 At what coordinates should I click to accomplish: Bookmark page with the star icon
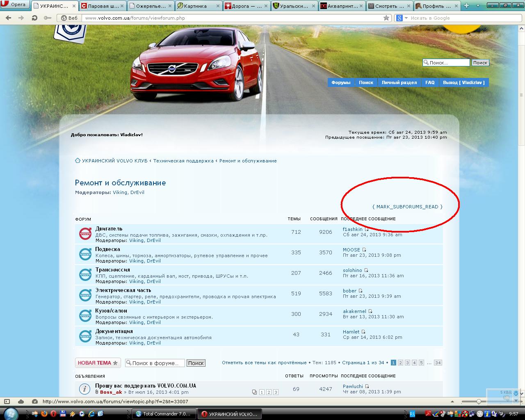pyautogui.click(x=386, y=18)
